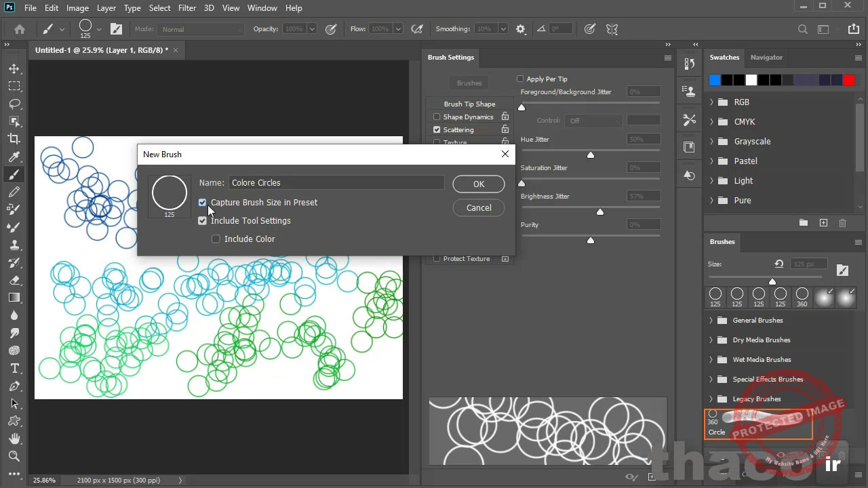This screenshot has width=868, height=488.
Task: Open the Layer menu
Action: coord(106,8)
